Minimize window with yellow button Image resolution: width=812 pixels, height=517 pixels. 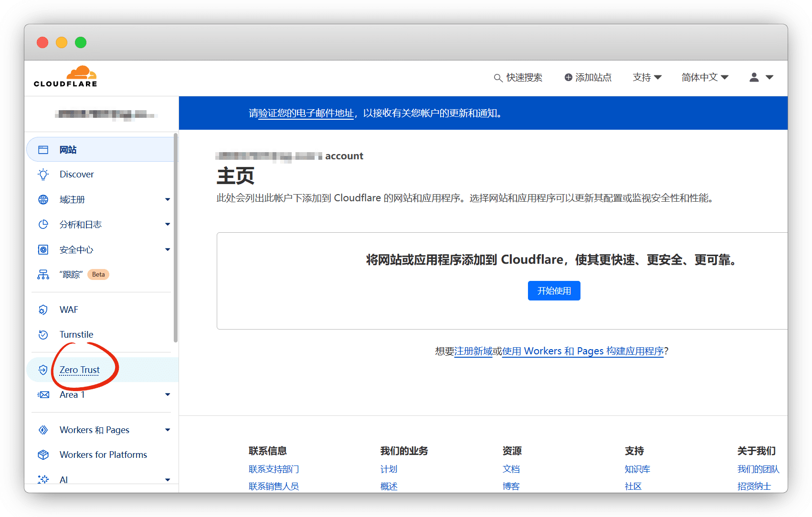62,42
